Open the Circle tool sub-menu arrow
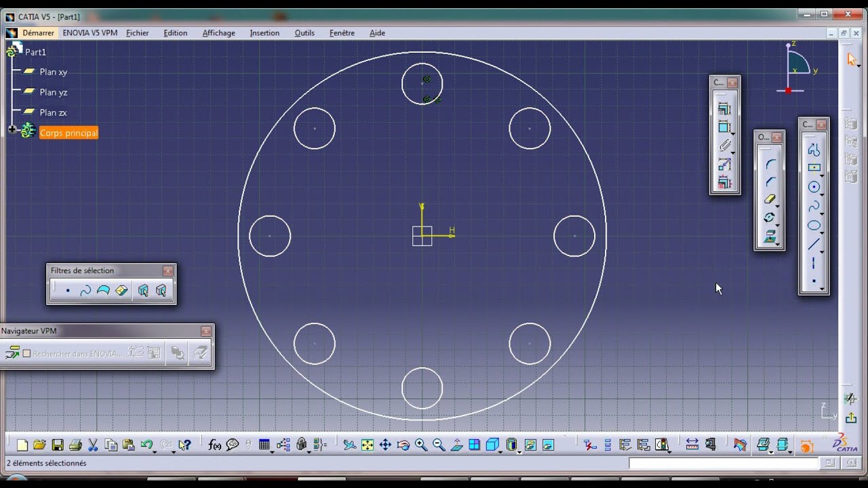Screen dimensions: 868x488 [822, 194]
